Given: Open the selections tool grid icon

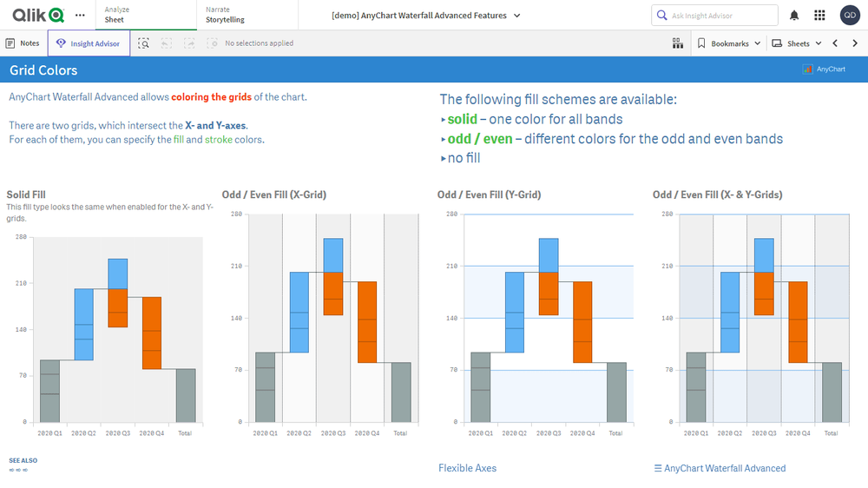Looking at the screenshot, I should pos(677,43).
